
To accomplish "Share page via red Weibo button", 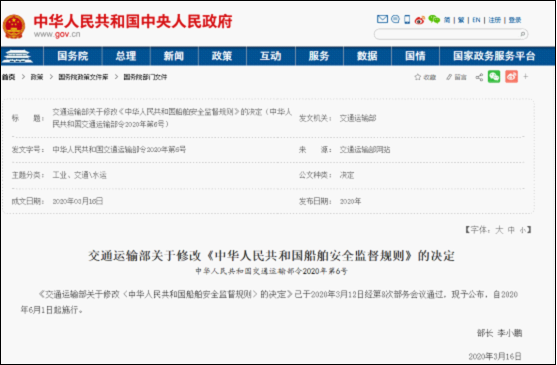I will [512, 77].
